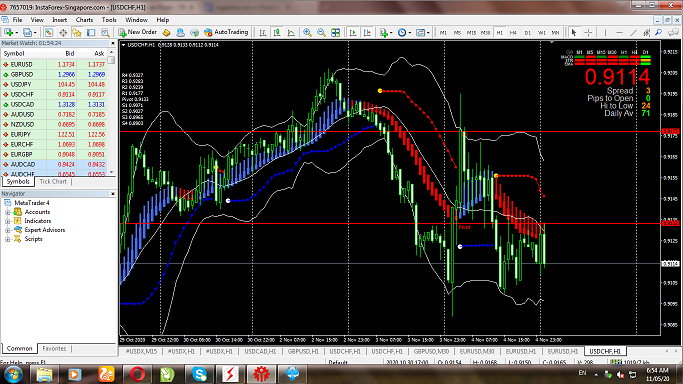Open the Indicators dropdown arrow

tap(391, 33)
